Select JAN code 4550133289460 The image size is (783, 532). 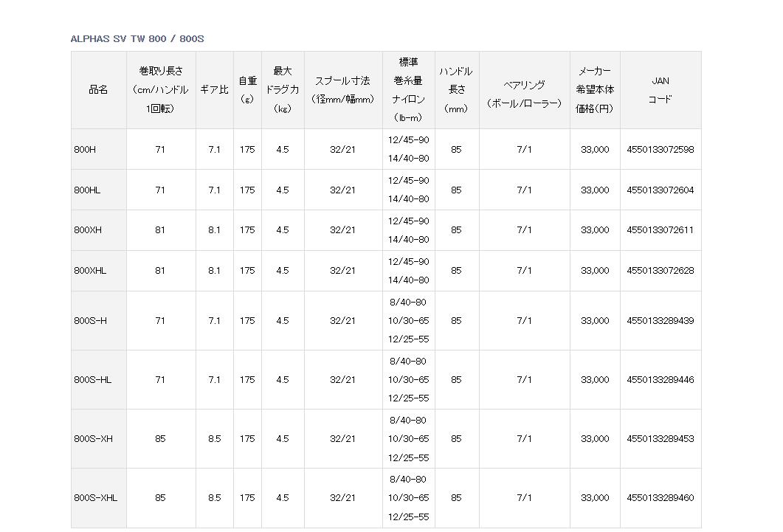coord(660,498)
